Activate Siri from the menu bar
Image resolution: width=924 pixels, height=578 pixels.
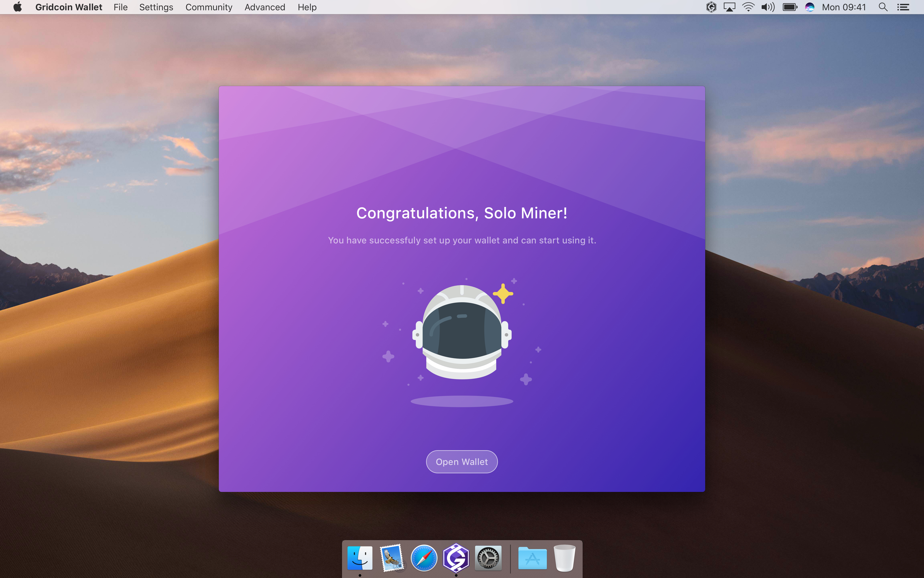coord(810,7)
